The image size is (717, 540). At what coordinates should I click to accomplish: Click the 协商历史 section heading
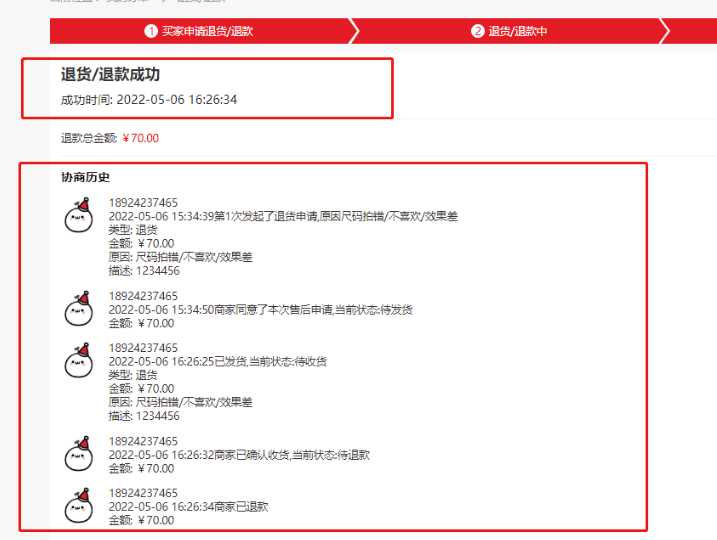coord(85,178)
